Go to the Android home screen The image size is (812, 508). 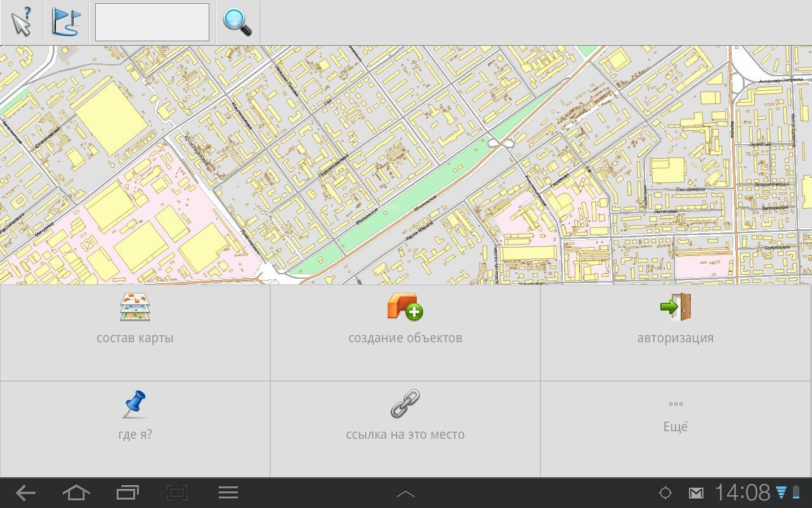point(76,493)
